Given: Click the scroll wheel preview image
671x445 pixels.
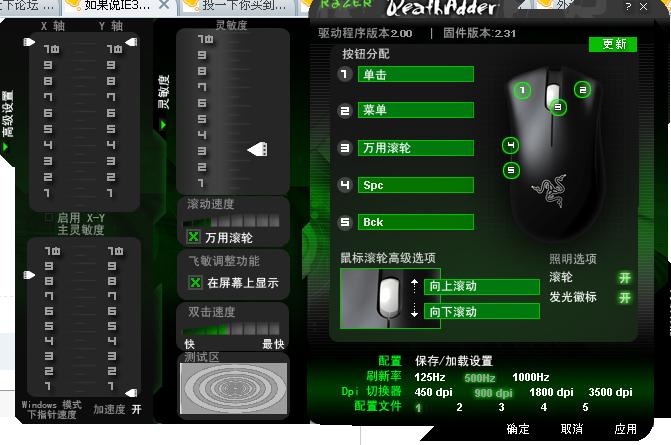Looking at the screenshot, I should [390, 298].
